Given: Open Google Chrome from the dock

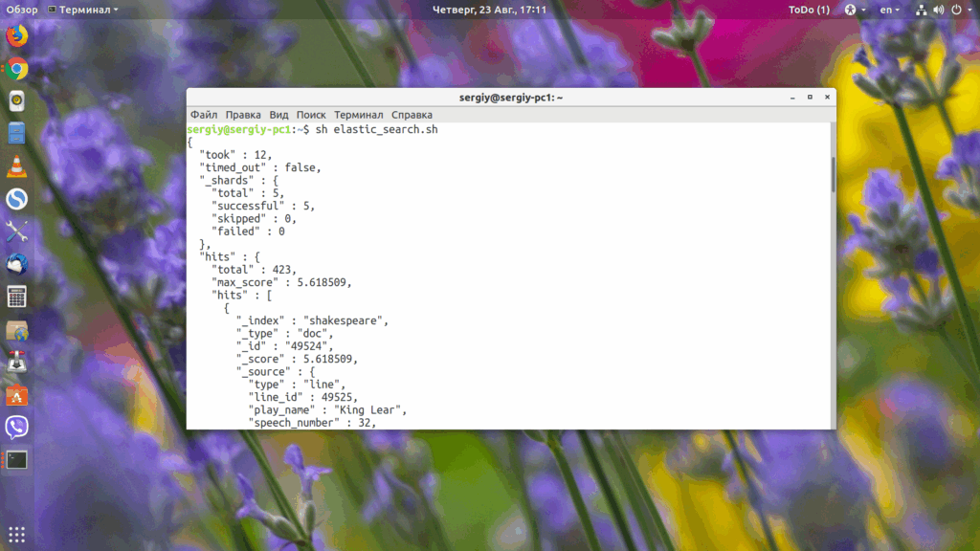Looking at the screenshot, I should coord(17,69).
